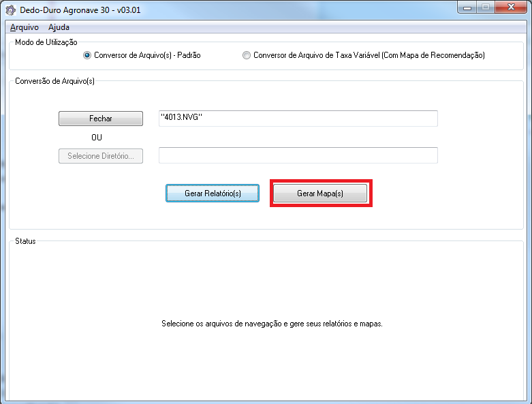Click the status message about arquivos de navegação
532x404 pixels.
pos(272,324)
